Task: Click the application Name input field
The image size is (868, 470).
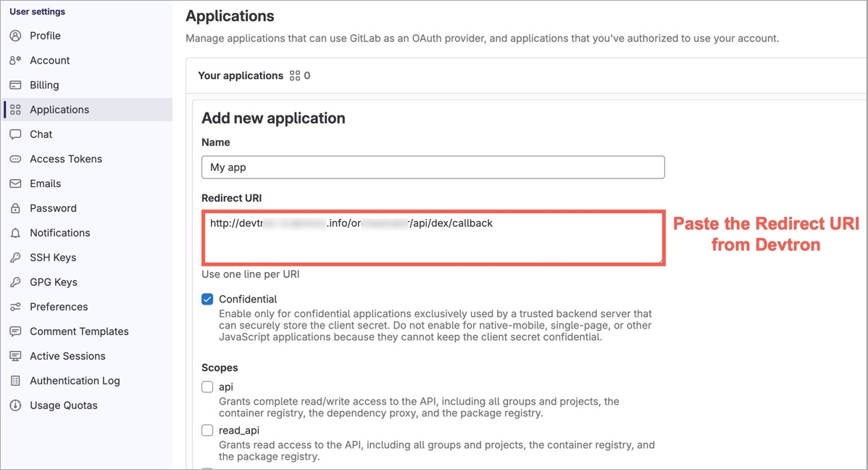Action: tap(433, 167)
